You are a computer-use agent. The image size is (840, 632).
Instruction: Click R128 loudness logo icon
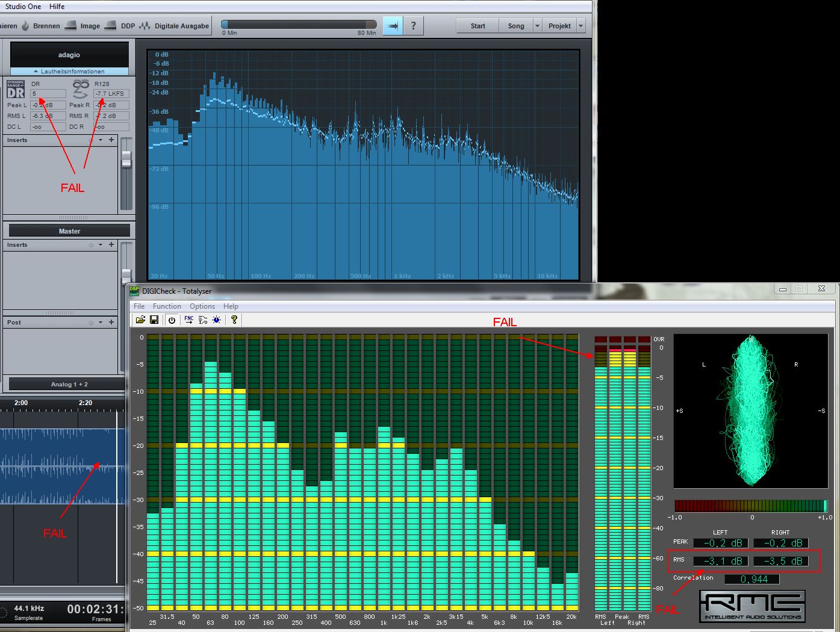coord(81,89)
